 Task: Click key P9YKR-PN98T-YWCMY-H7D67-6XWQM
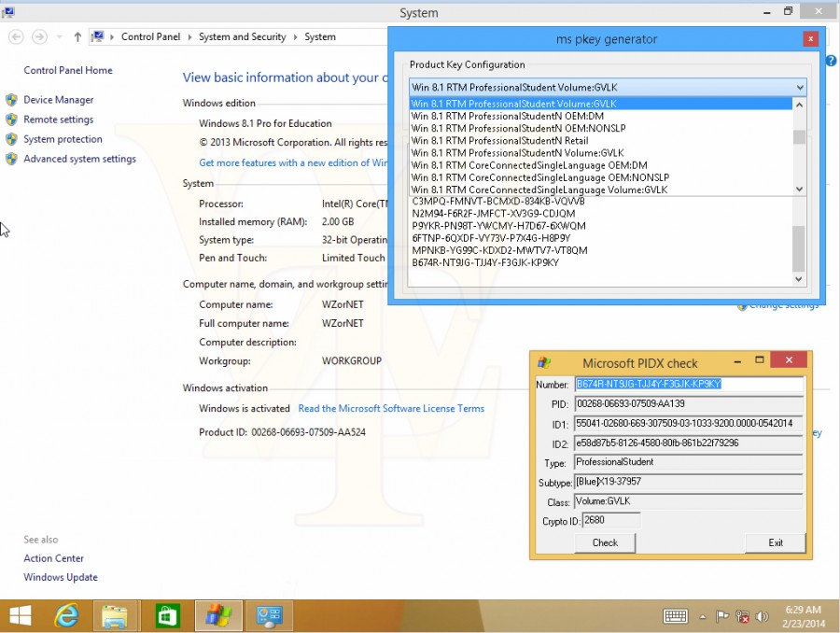click(498, 226)
